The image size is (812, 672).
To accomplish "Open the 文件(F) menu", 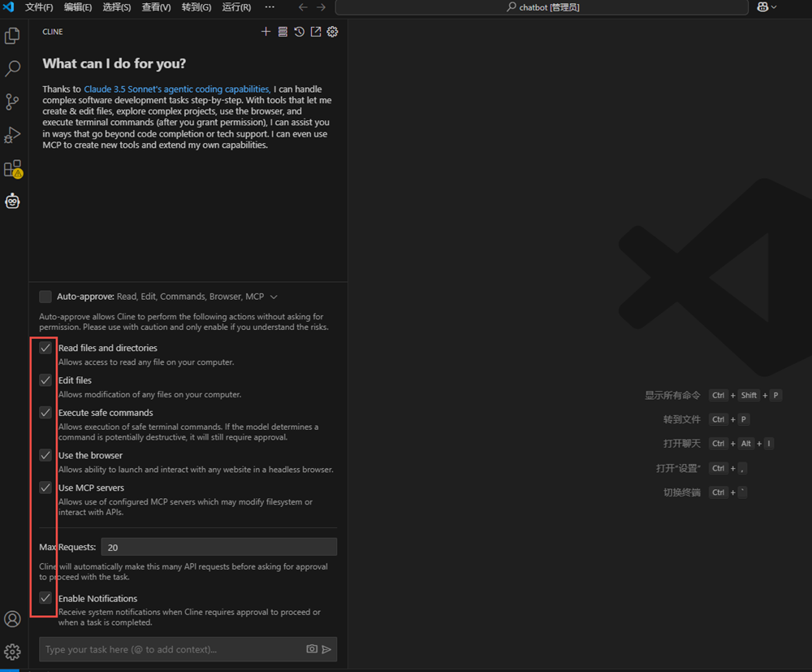I will click(39, 7).
